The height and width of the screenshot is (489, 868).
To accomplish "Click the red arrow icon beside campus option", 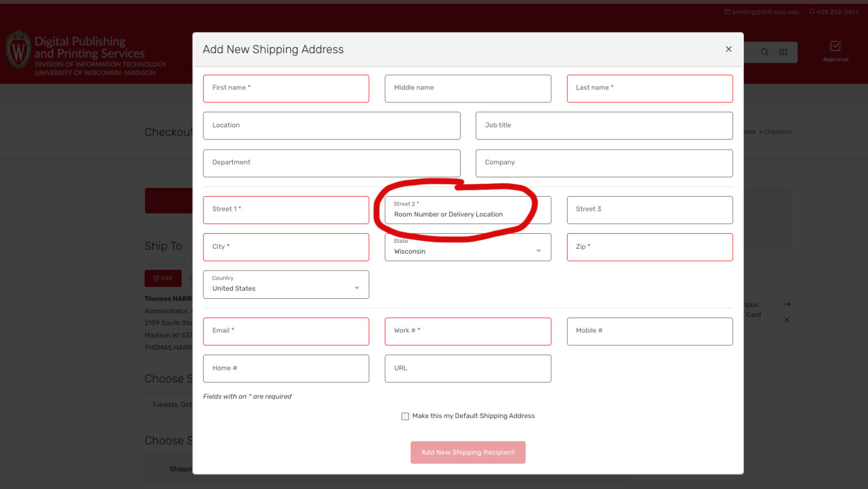I will point(787,304).
